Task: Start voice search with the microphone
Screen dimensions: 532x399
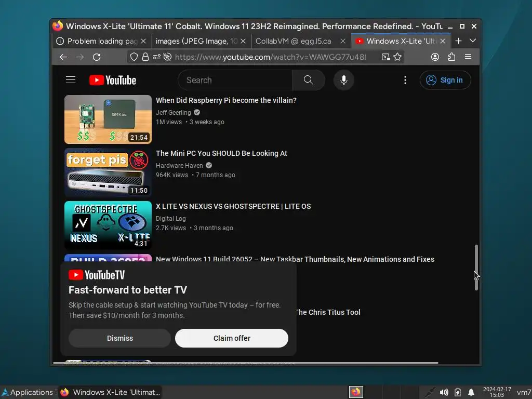Action: (x=344, y=80)
